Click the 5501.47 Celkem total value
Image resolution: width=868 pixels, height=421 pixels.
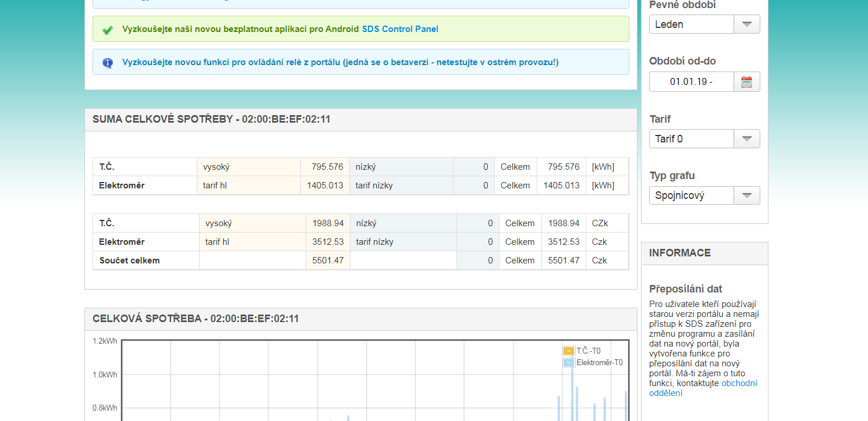[x=564, y=261]
